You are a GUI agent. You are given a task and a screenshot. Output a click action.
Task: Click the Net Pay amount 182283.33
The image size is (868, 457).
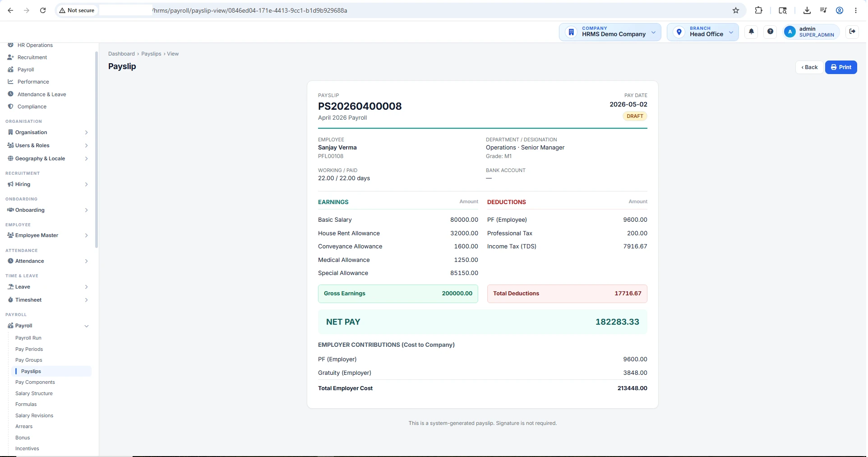pos(617,322)
